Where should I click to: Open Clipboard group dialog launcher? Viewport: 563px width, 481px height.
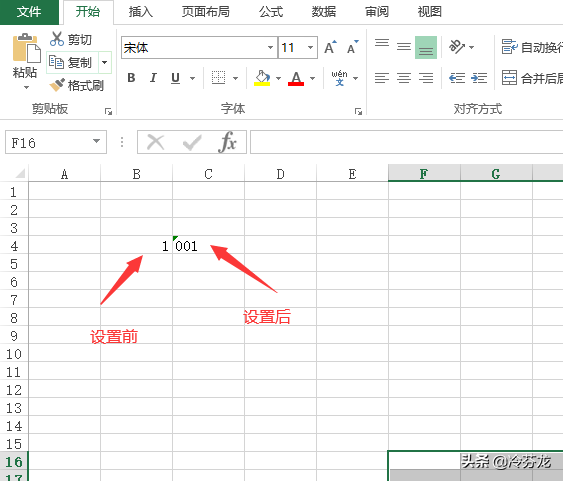point(108,111)
